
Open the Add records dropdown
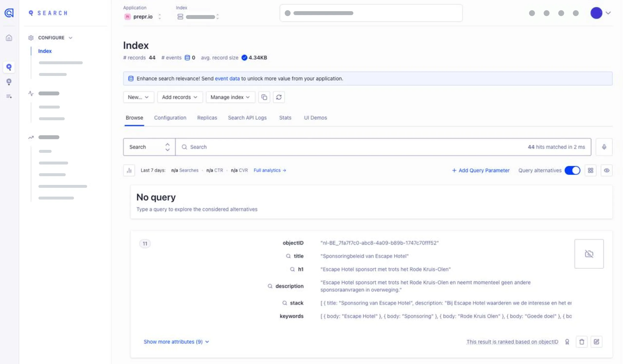point(180,97)
